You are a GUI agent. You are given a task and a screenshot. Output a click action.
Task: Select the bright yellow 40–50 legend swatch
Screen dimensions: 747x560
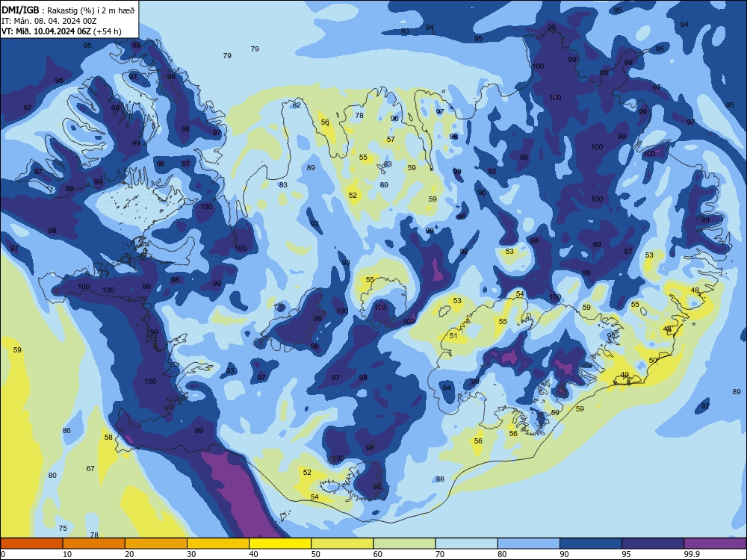(x=280, y=544)
